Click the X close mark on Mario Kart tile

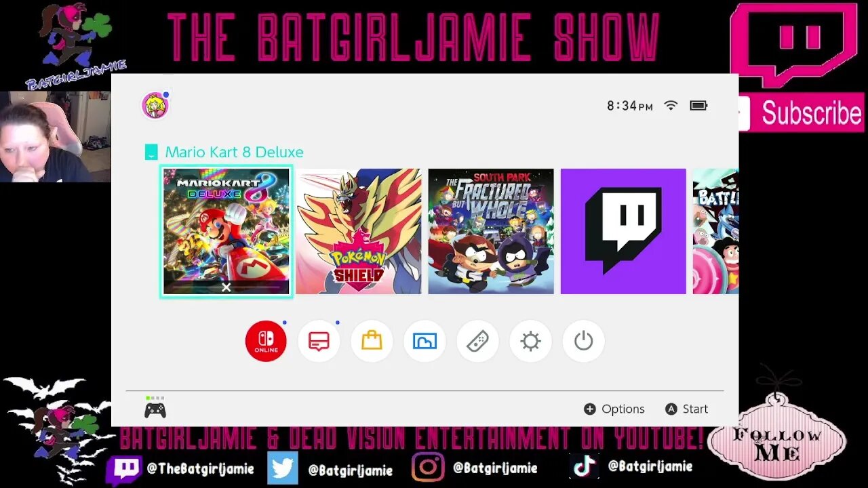[226, 287]
